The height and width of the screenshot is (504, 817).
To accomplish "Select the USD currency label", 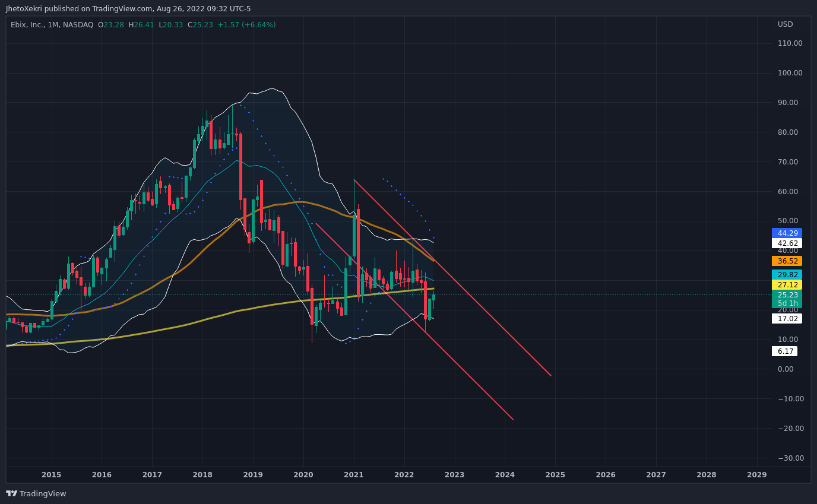I will click(x=786, y=24).
